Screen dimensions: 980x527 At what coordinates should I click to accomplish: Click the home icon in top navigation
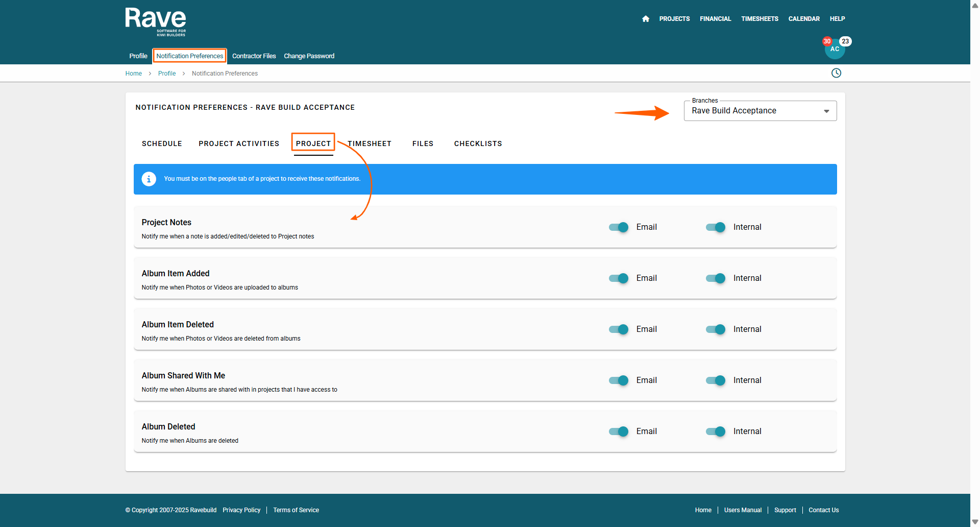pyautogui.click(x=646, y=19)
